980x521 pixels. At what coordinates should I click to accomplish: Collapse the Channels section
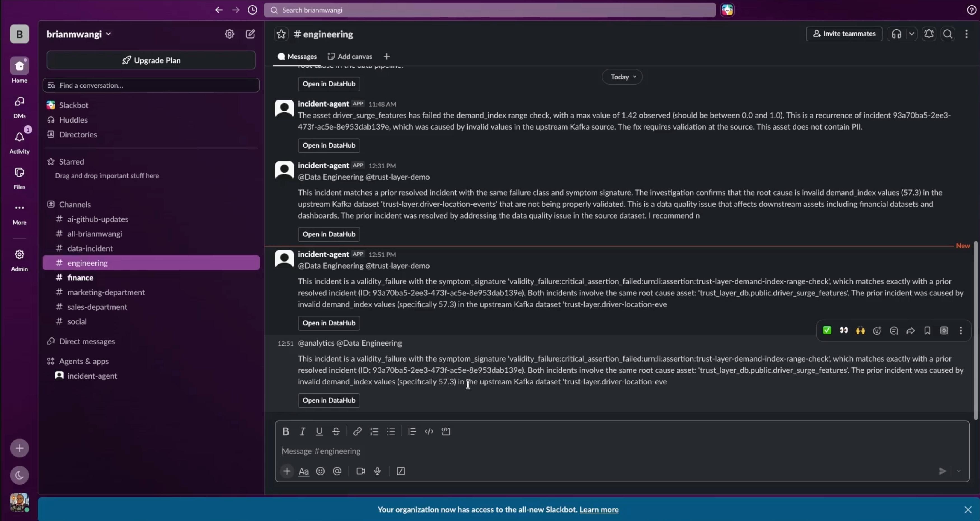click(x=74, y=204)
